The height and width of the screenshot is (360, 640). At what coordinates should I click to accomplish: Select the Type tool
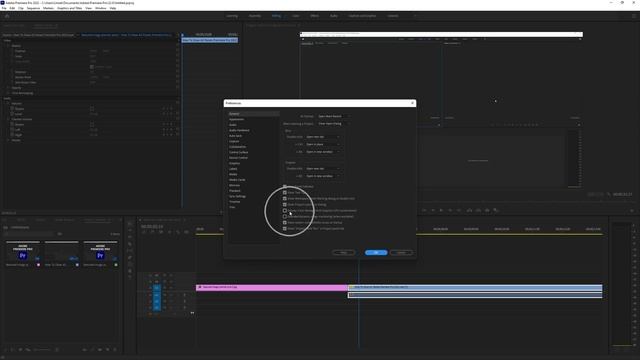coord(130,277)
